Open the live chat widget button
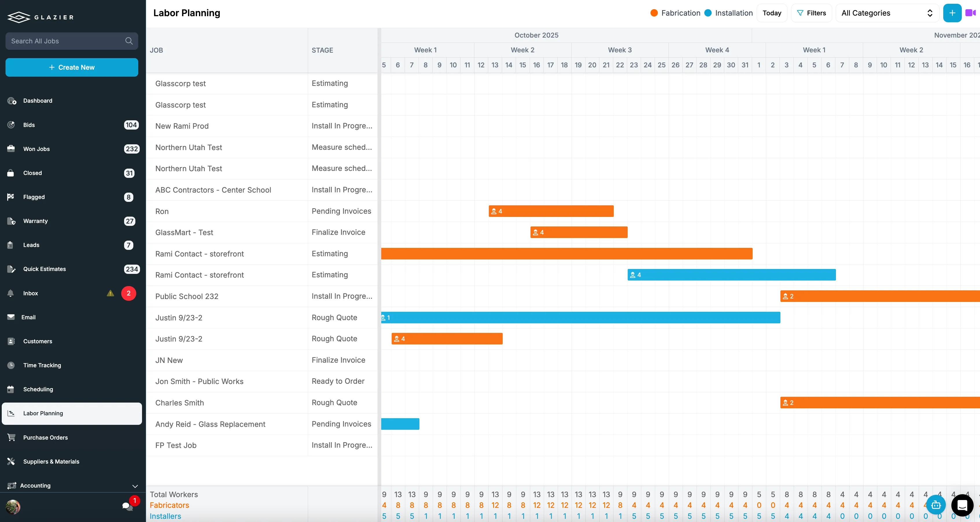 pos(962,505)
